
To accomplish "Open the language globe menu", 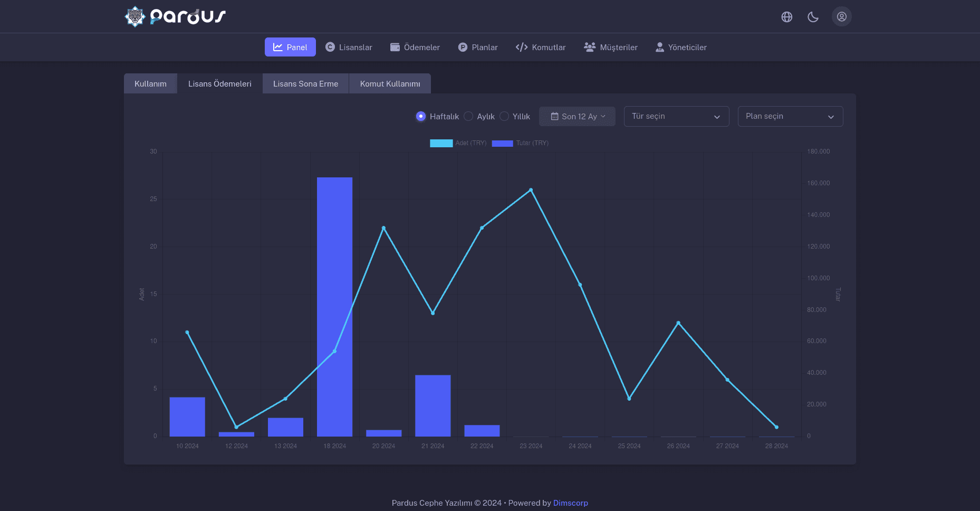I will (786, 17).
